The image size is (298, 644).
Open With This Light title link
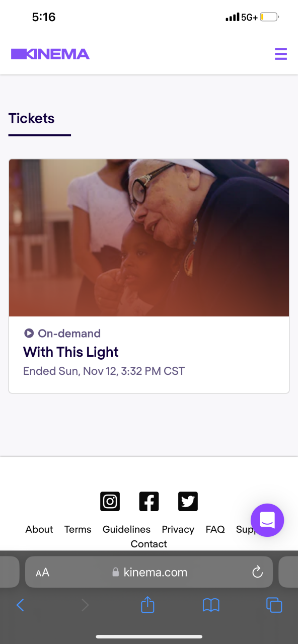click(x=71, y=352)
